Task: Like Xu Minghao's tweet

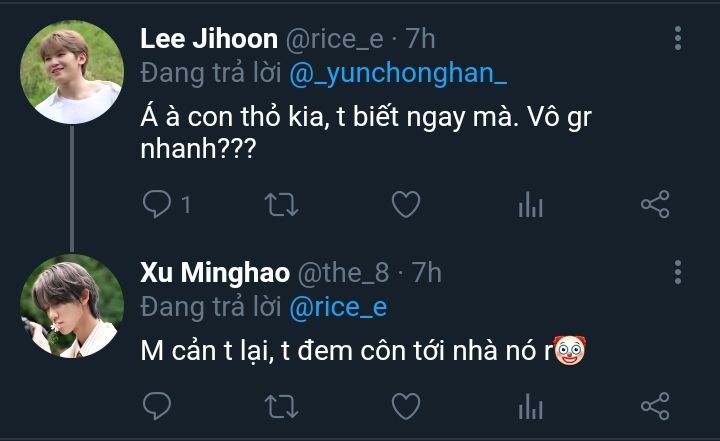Action: tap(404, 405)
